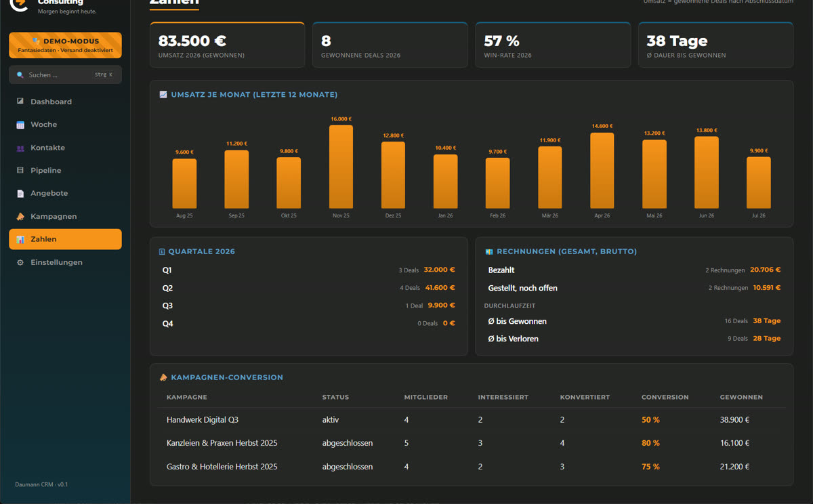Click the 80 % conversion value
The width and height of the screenshot is (813, 504).
[650, 443]
